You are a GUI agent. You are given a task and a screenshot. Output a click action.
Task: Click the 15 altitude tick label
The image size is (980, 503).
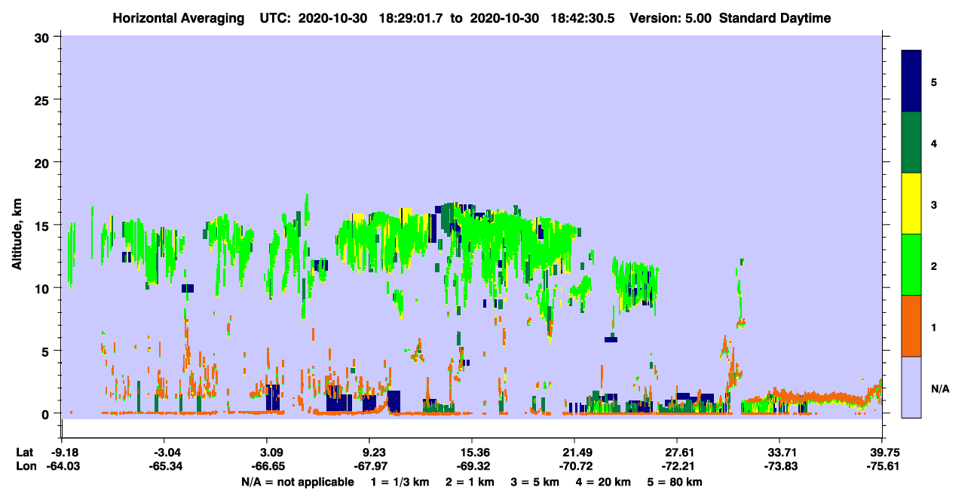click(x=43, y=225)
